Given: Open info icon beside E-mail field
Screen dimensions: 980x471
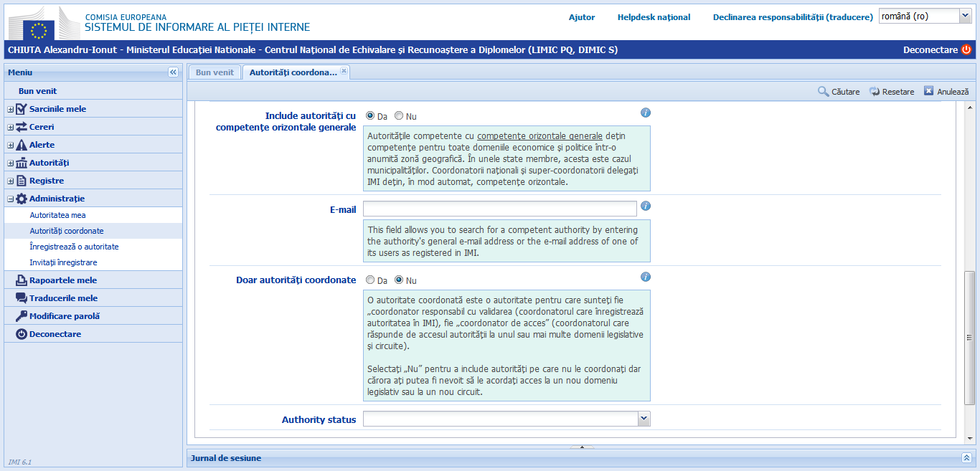Looking at the screenshot, I should [646, 206].
